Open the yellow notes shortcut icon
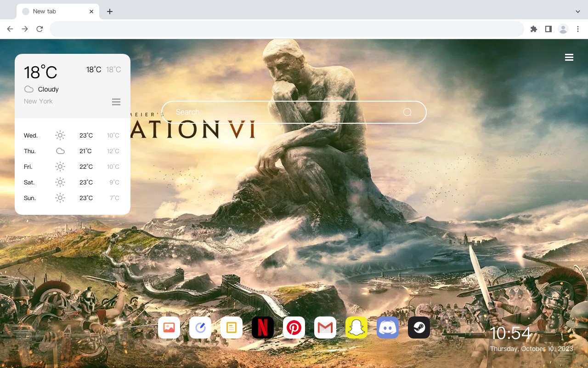 (232, 328)
